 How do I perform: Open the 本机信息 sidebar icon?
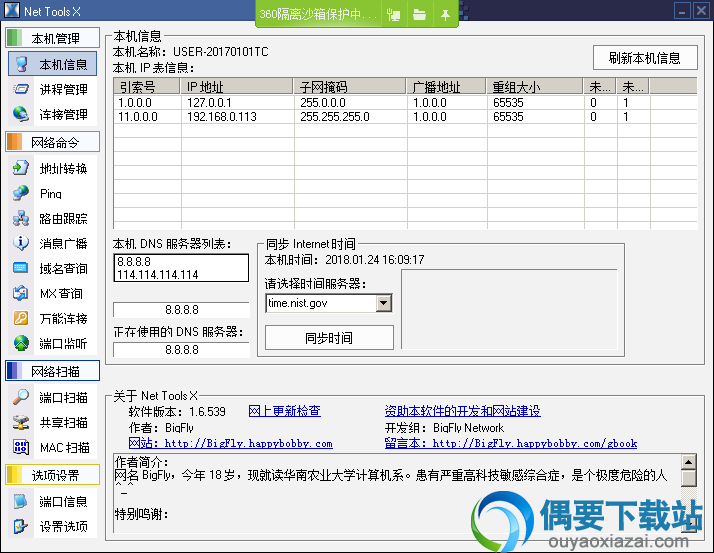pyautogui.click(x=21, y=64)
